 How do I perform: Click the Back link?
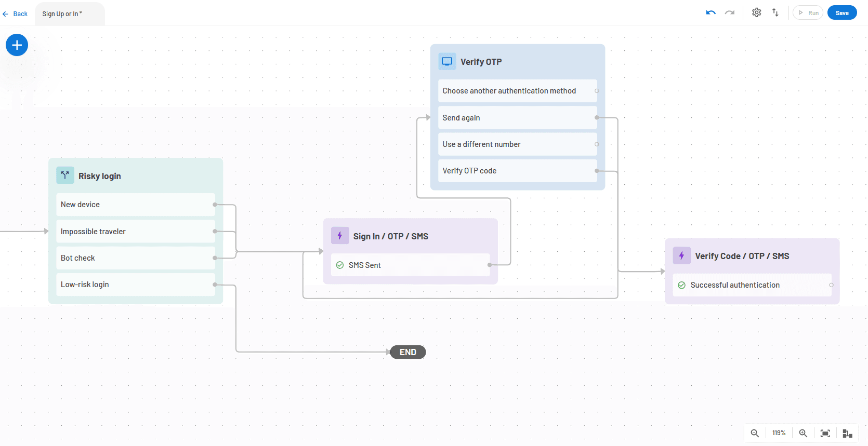[x=16, y=14]
